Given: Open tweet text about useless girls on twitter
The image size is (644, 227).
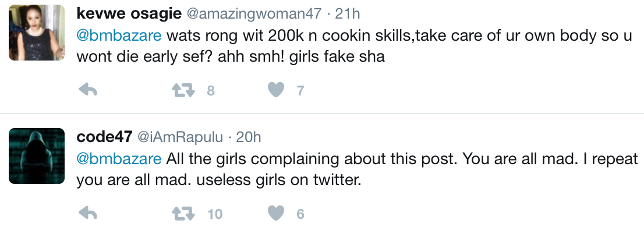Looking at the screenshot, I should tap(357, 169).
